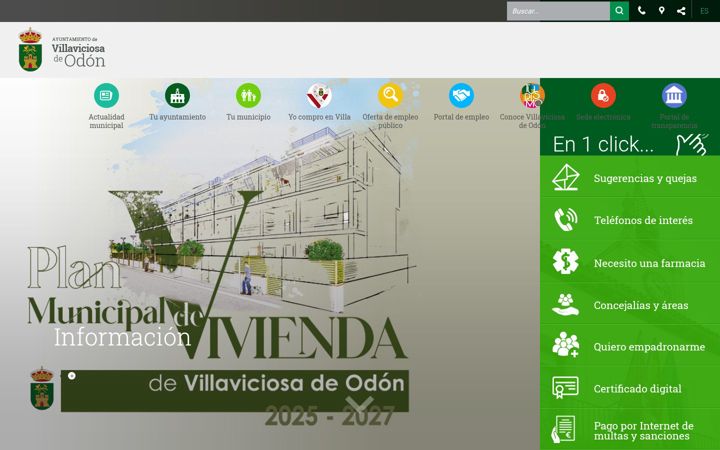Open Certificado digital link
720x450 pixels.
click(x=637, y=389)
